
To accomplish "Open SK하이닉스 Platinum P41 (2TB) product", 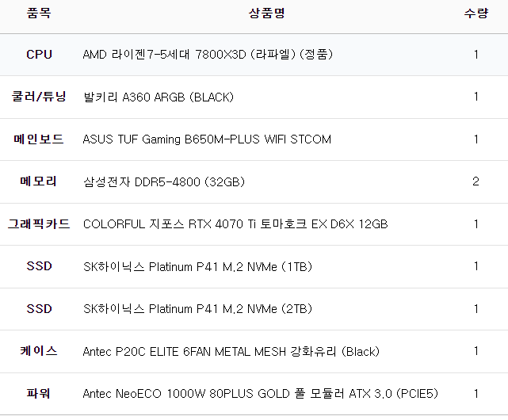I will point(197,308).
